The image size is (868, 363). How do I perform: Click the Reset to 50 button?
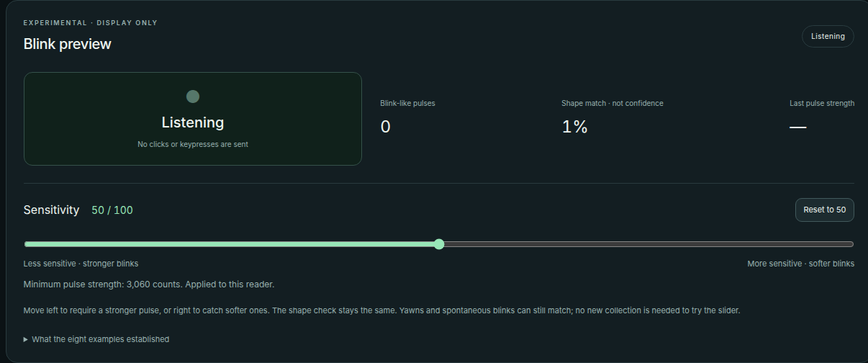[824, 210]
